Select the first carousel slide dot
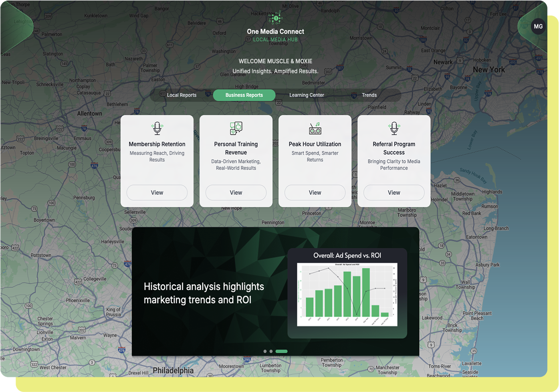The height and width of the screenshot is (392, 559). pos(265,351)
